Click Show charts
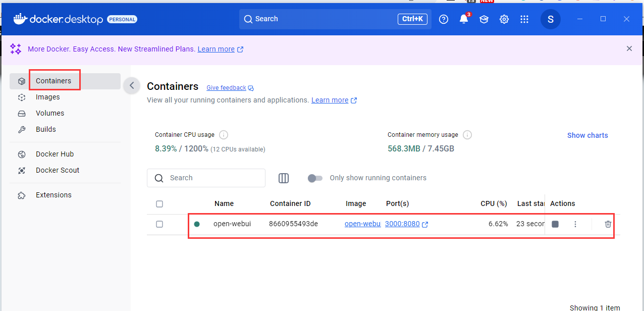644x311 pixels. pos(587,135)
